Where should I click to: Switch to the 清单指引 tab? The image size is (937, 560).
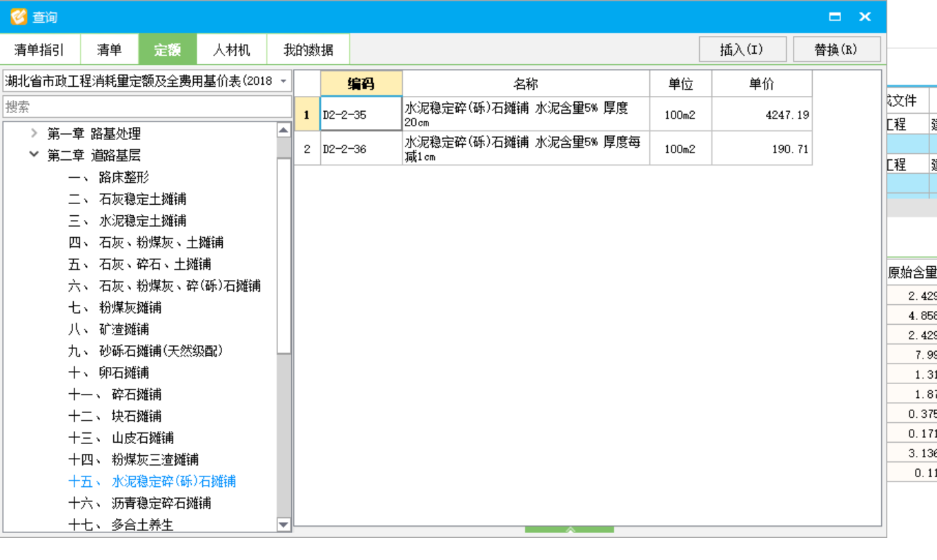click(40, 50)
